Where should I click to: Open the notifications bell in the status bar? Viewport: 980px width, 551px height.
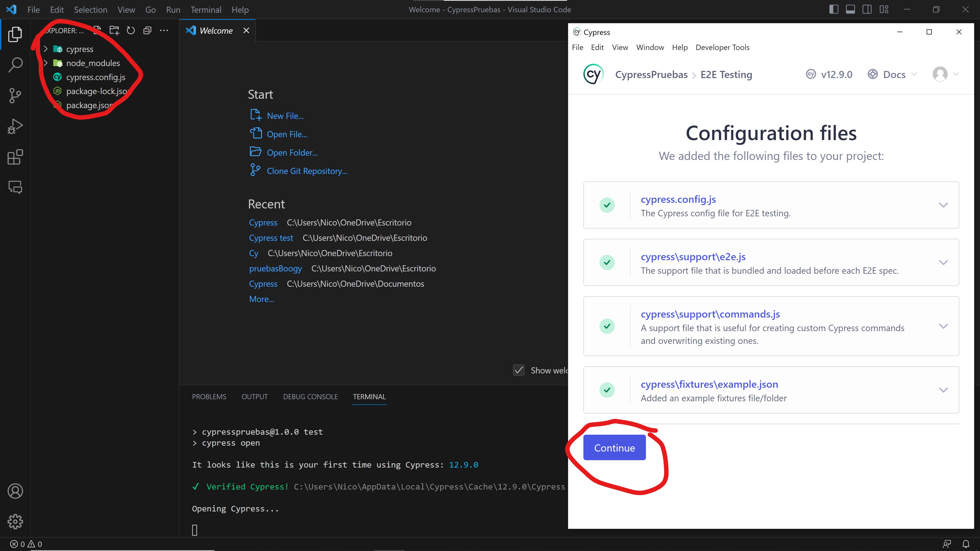click(967, 544)
